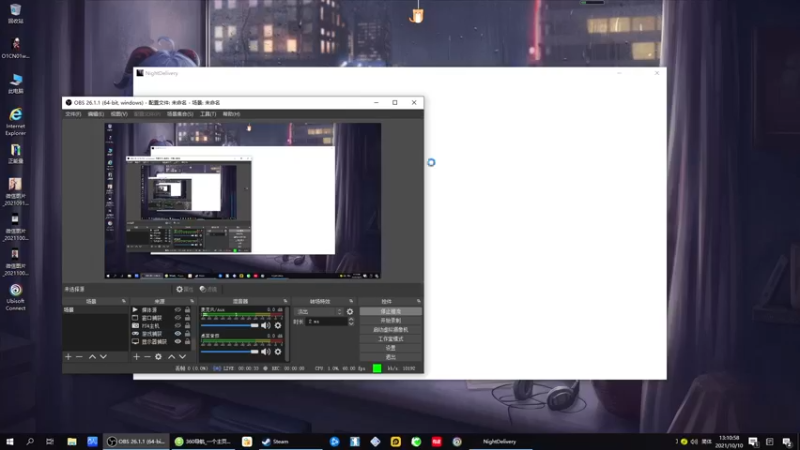Image resolution: width=800 pixels, height=450 pixels.
Task: Select the 显示器捕获 source row
Action: click(161, 341)
